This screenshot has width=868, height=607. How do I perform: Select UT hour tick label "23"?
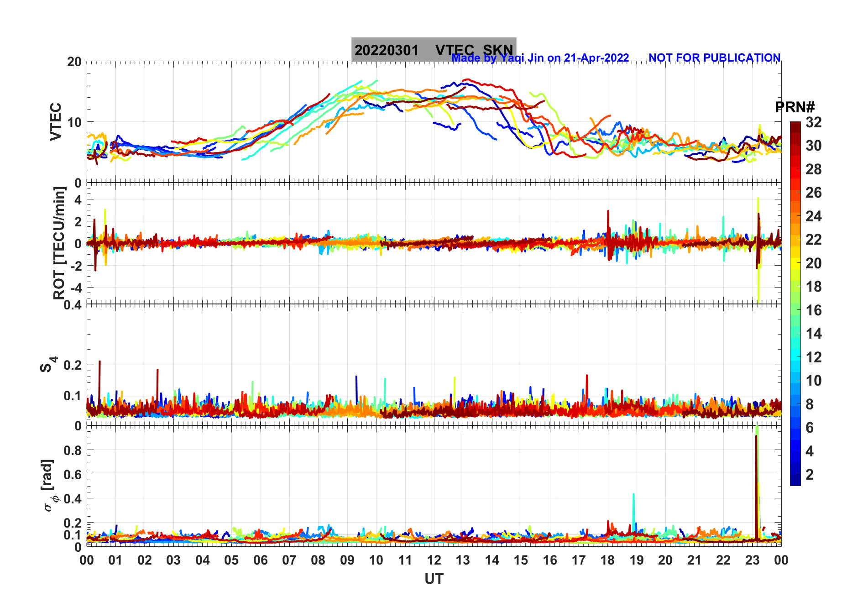pos(752,560)
